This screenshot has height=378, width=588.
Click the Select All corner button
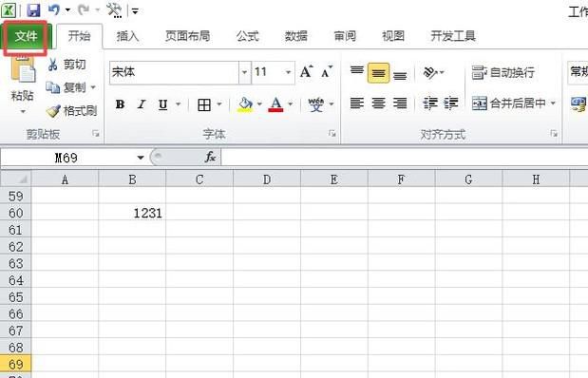click(16, 180)
